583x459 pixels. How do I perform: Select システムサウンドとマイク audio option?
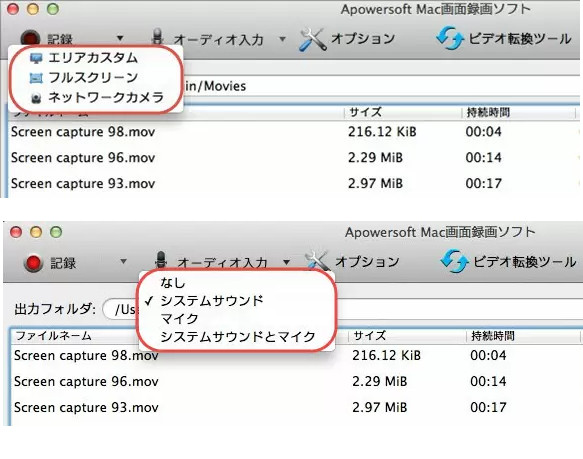pyautogui.click(x=237, y=336)
